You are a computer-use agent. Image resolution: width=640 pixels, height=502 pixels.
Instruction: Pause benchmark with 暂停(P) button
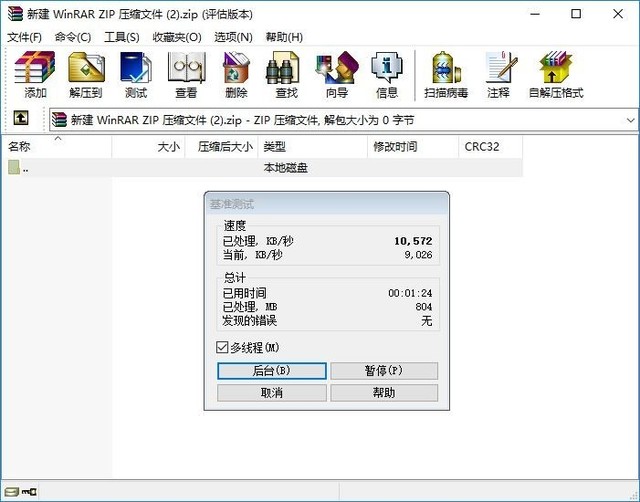[x=384, y=371]
